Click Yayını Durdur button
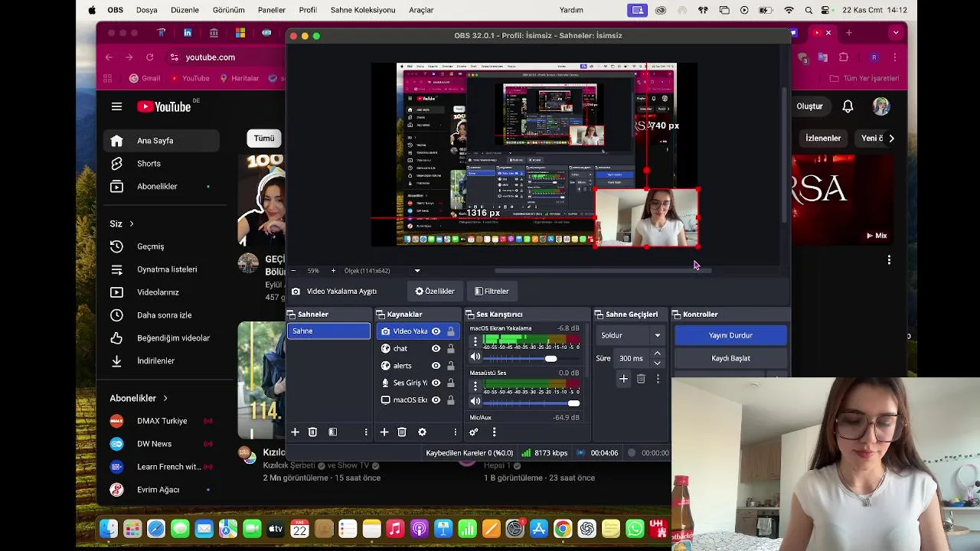 pos(730,335)
